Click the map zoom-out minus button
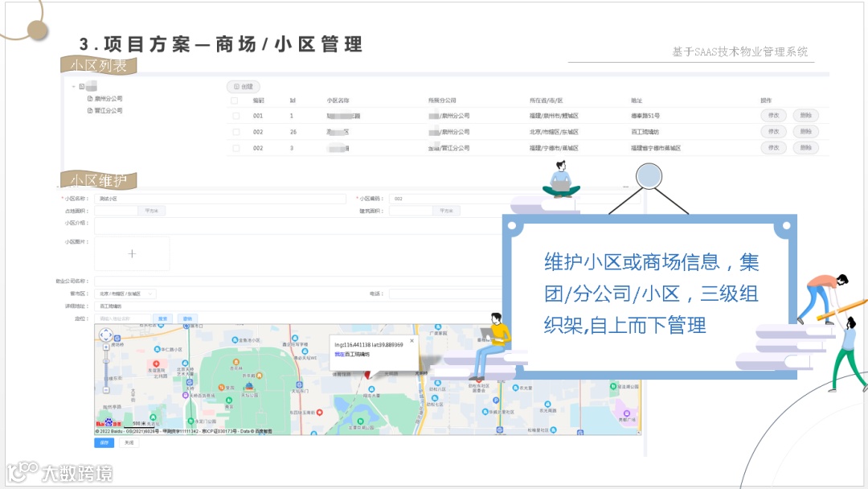The height and width of the screenshot is (489, 868). [106, 390]
